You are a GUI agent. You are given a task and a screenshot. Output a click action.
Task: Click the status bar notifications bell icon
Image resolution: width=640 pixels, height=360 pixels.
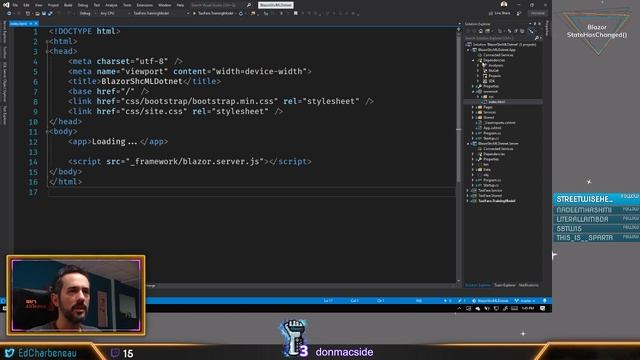[x=544, y=301]
